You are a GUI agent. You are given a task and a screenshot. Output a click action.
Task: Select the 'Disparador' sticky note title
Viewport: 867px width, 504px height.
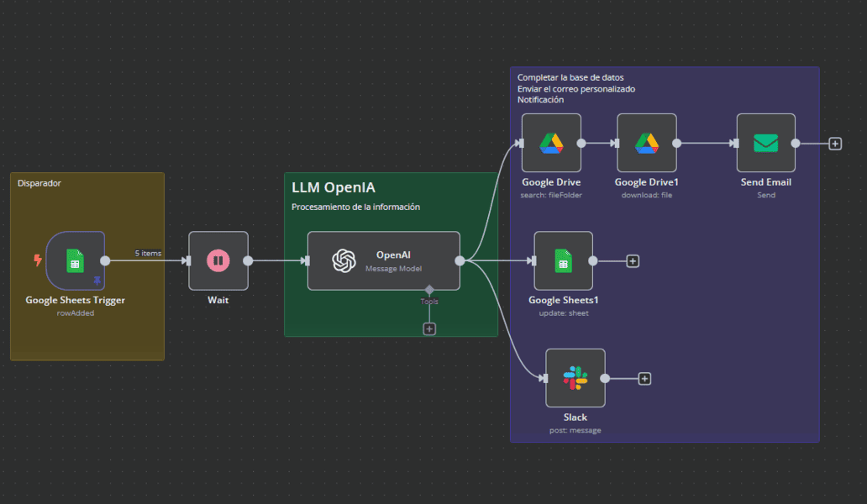click(39, 183)
